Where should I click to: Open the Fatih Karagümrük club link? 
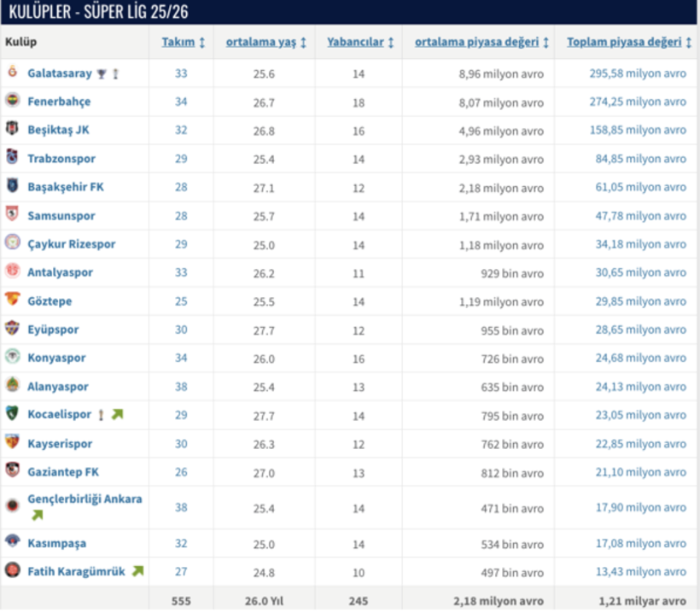[x=76, y=572]
